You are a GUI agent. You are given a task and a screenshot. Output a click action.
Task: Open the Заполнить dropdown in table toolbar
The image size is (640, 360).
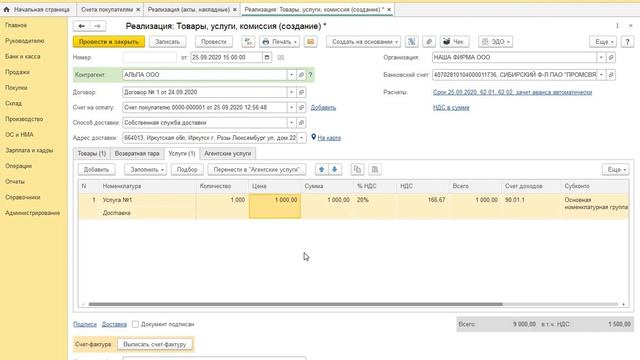click(146, 169)
